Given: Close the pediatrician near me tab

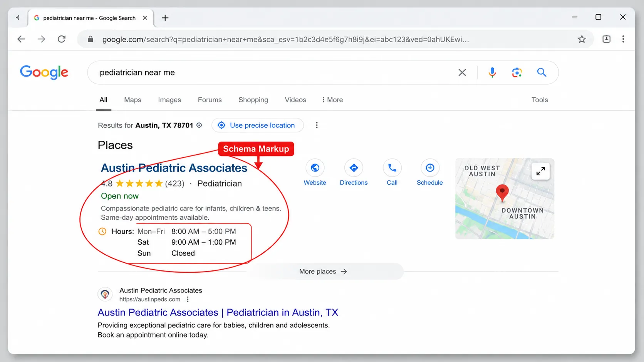Looking at the screenshot, I should click(x=145, y=18).
